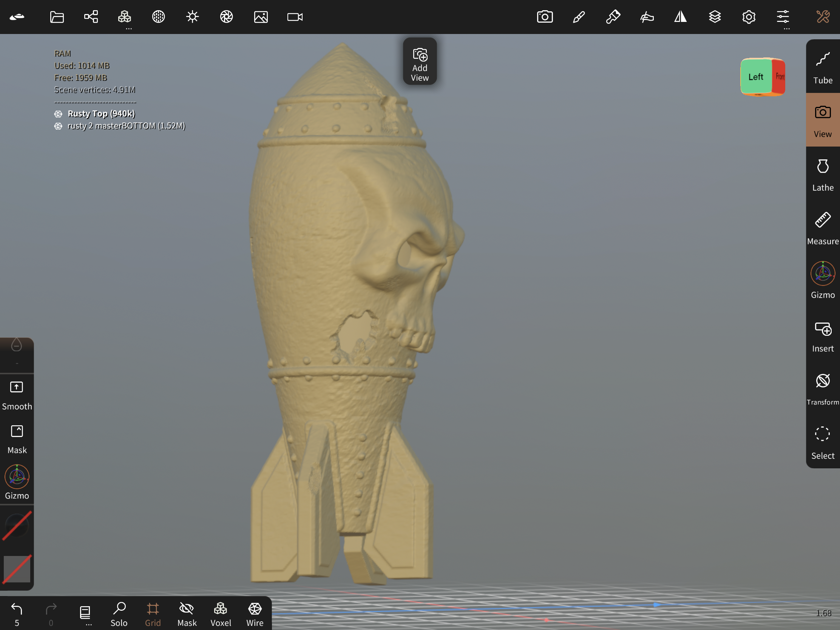Toggle the Gizmo shortcut on left panel
This screenshot has height=630, width=840.
[x=17, y=482]
